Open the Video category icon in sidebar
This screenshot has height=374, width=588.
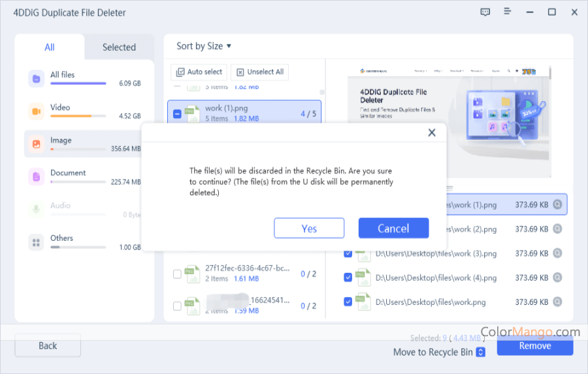click(x=36, y=112)
